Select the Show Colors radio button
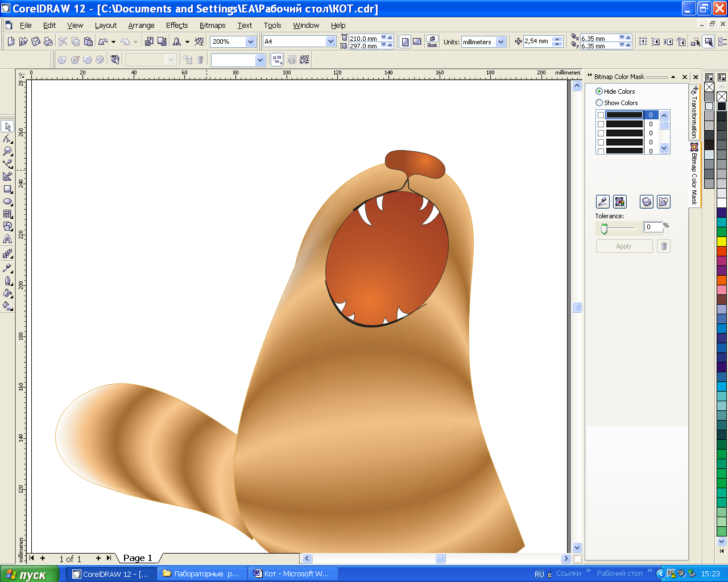Viewport: 728px width, 582px height. (599, 103)
